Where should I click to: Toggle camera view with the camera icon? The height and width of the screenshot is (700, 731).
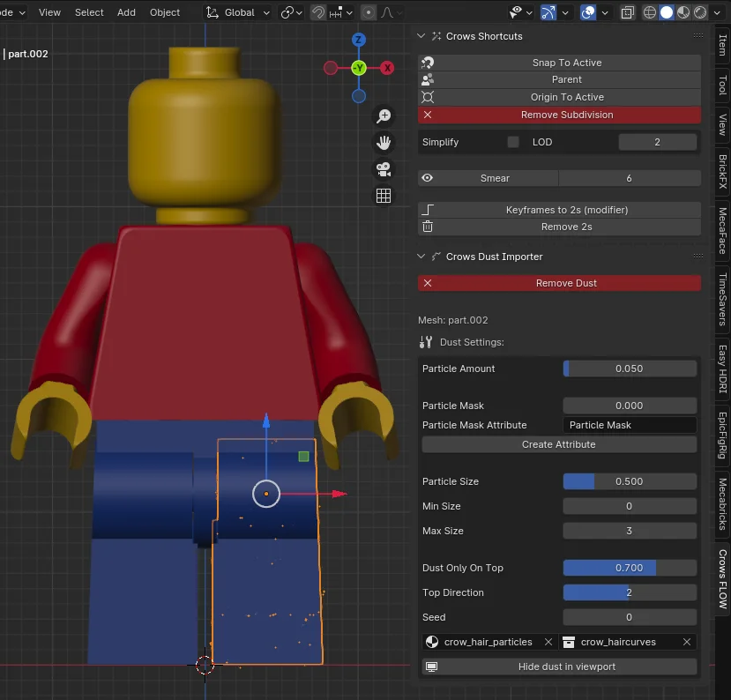[x=384, y=169]
